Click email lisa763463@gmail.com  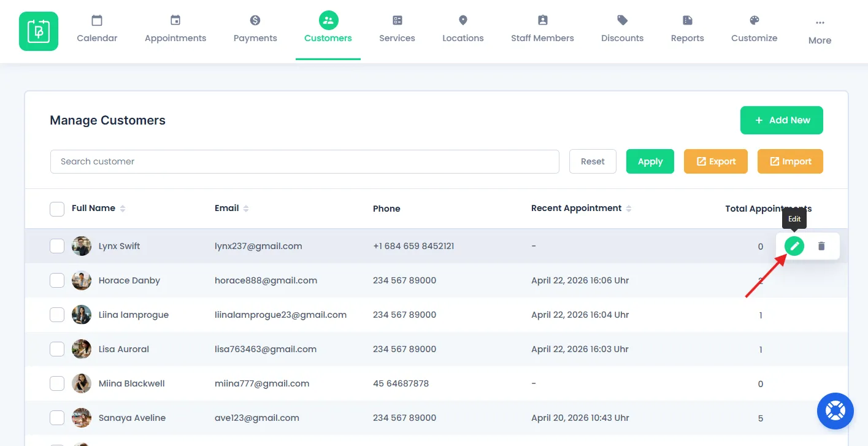pyautogui.click(x=266, y=349)
